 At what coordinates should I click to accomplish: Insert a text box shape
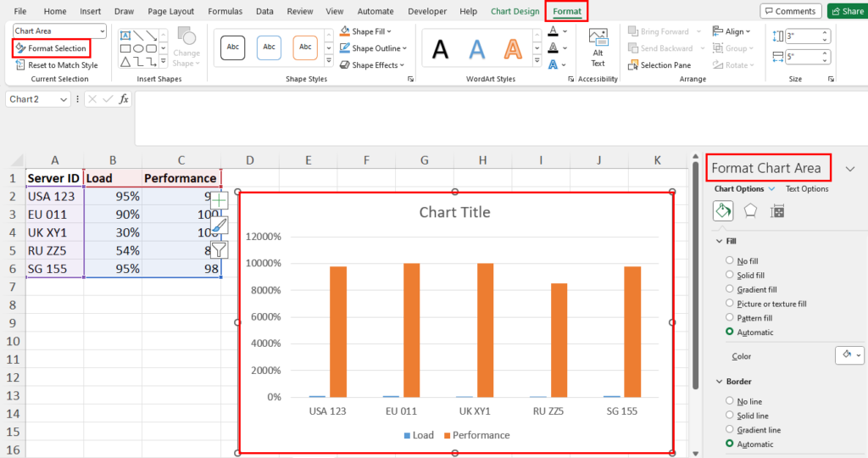[125, 36]
